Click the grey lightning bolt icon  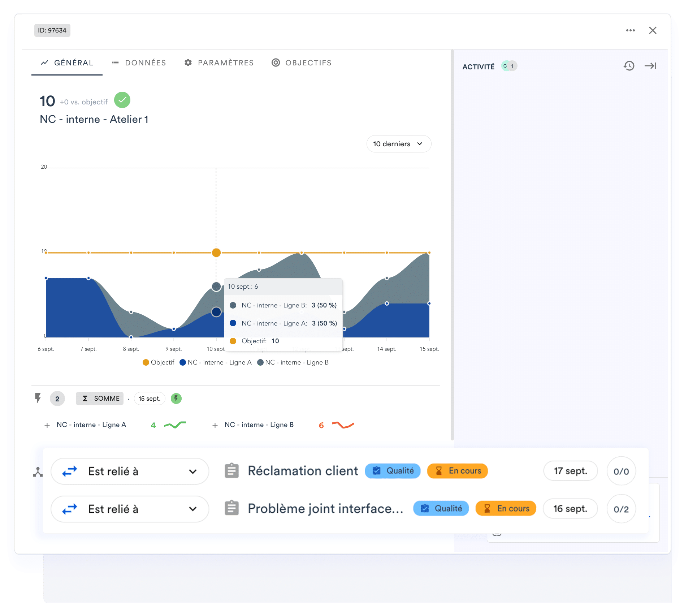(38, 399)
